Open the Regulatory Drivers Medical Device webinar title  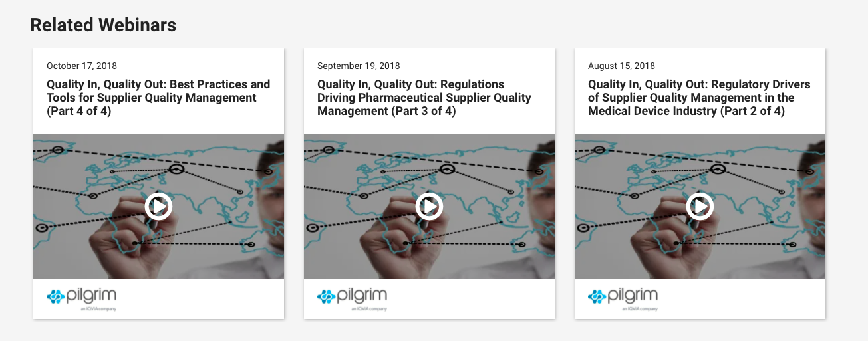pos(698,98)
